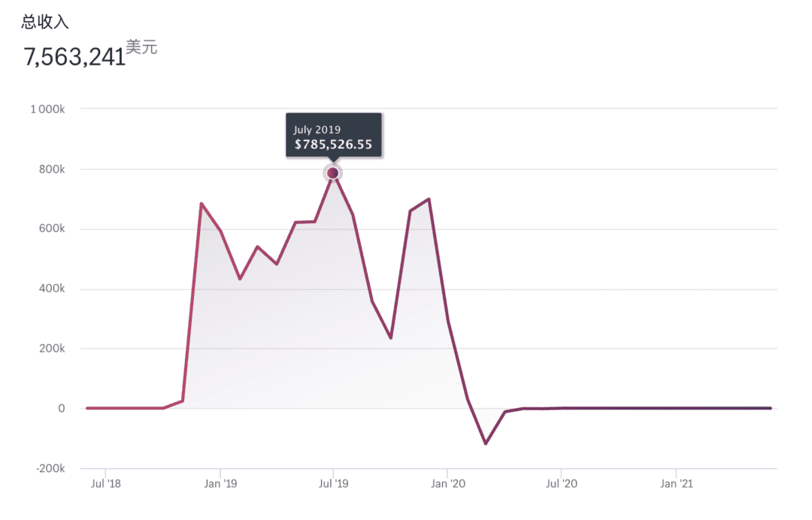This screenshot has height=520, width=812.
Task: Select the Jul '20 axis label
Action: point(562,483)
